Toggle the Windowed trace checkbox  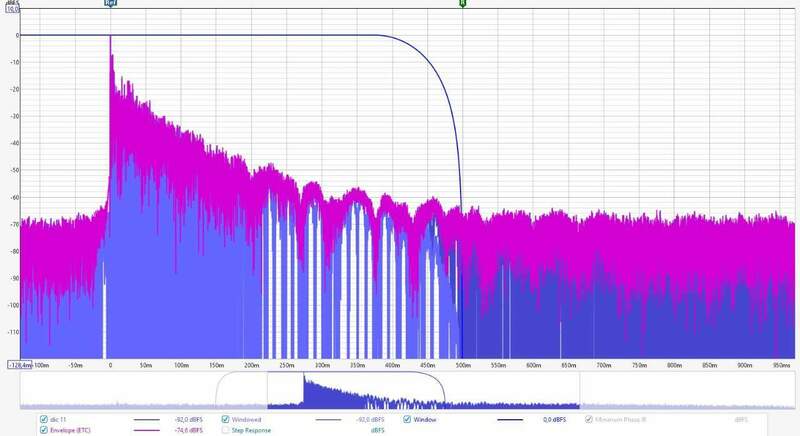[x=226, y=419]
